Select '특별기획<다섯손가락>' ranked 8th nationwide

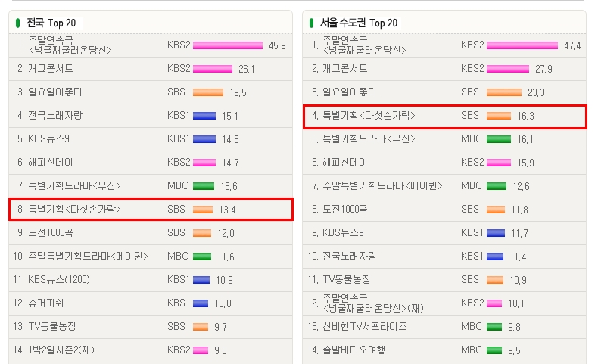click(74, 210)
